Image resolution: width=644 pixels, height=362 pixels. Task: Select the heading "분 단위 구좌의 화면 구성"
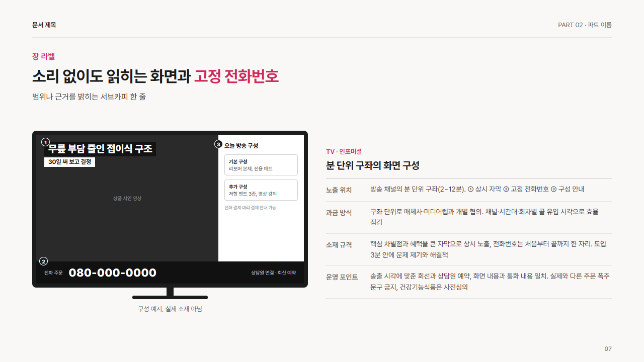click(373, 165)
